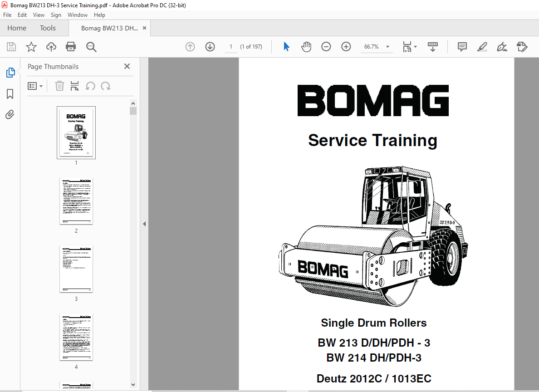
Task: Activate the Hand pan tool
Action: tap(306, 47)
